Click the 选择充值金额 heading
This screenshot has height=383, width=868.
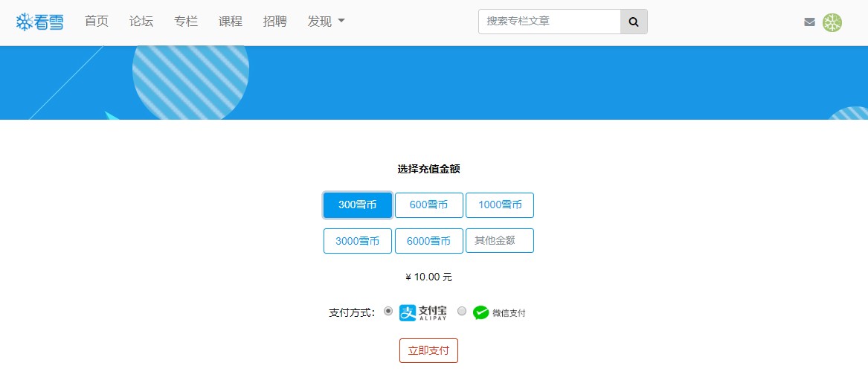428,169
